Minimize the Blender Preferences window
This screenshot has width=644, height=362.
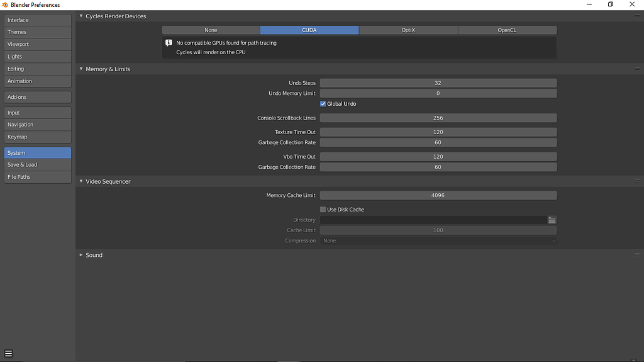coord(589,4)
